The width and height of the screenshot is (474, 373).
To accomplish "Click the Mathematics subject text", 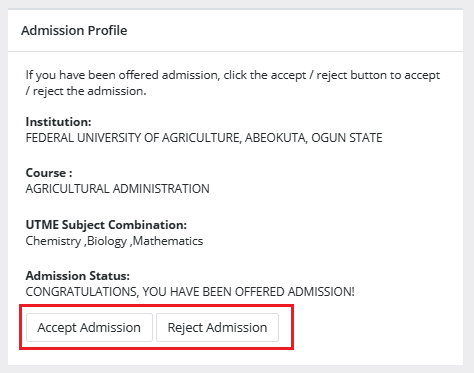I will click(168, 241).
